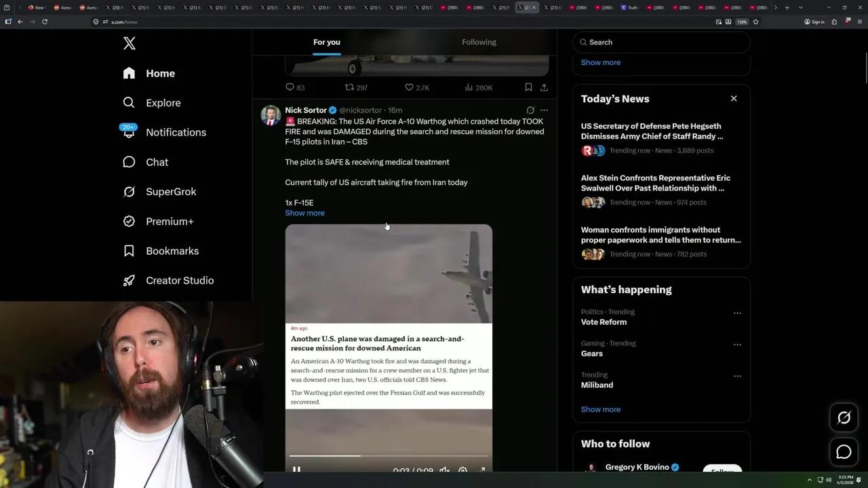Open a new browser tab
This screenshot has height=488, width=868.
point(787,7)
